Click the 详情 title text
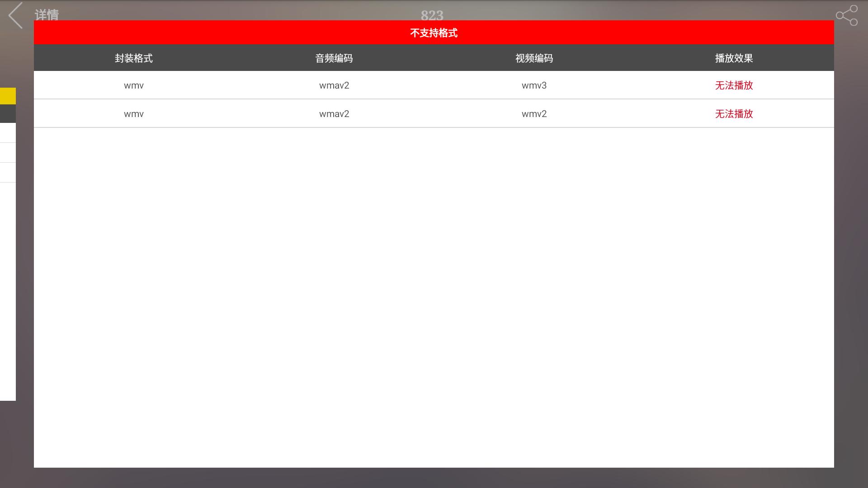Viewport: 868px width, 488px height. [x=47, y=15]
